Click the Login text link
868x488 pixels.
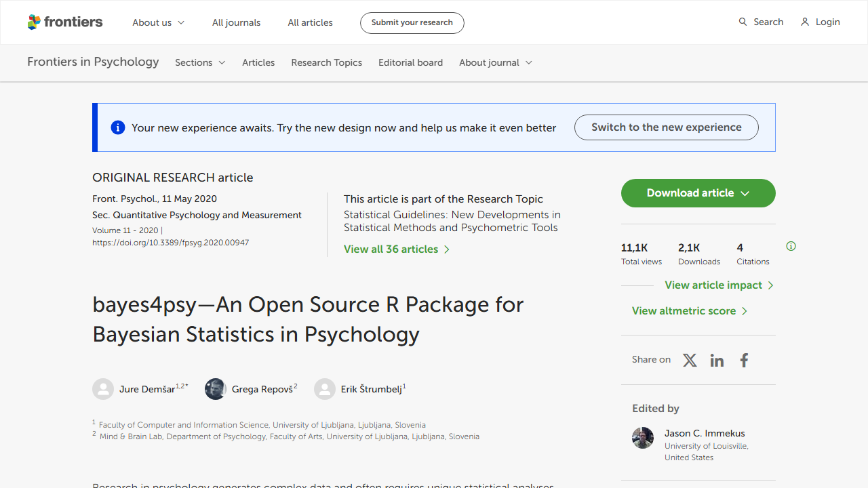(x=827, y=22)
